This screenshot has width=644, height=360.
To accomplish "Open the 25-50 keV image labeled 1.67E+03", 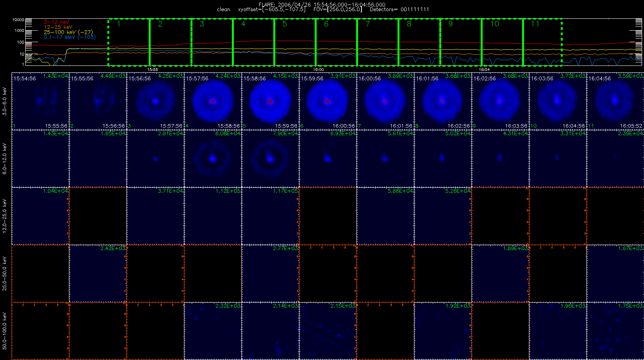I will (x=615, y=273).
